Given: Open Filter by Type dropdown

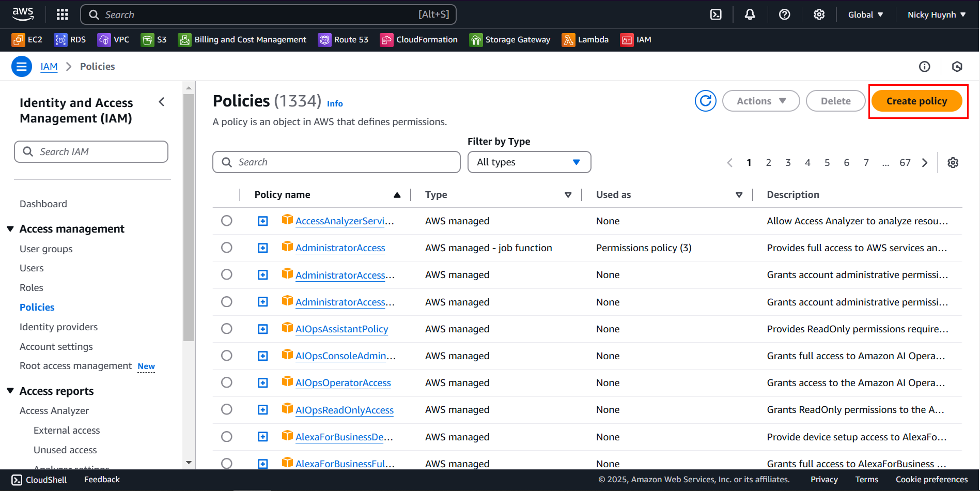Looking at the screenshot, I should click(x=530, y=162).
